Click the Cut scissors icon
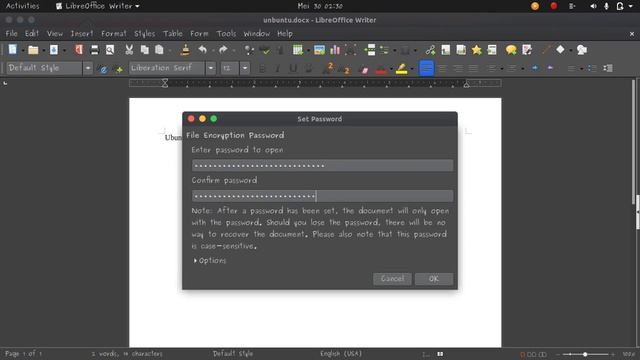Screen dimensions: 640x360 (129, 50)
